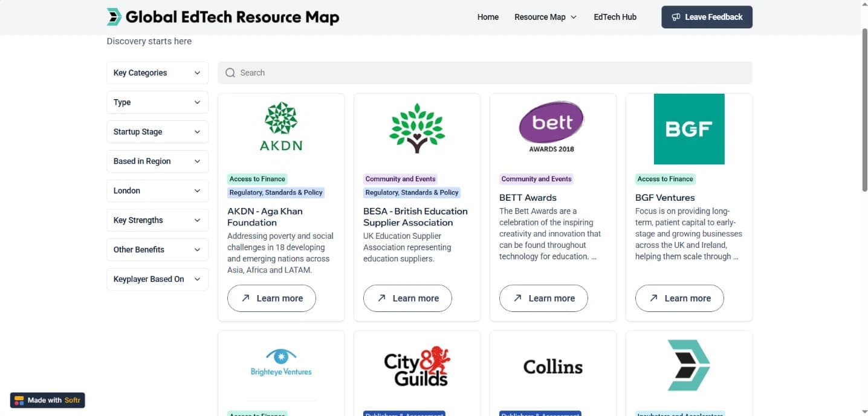Click Learn more for AKDN Aga Khan Foundation
The width and height of the screenshot is (868, 416).
pos(271,298)
